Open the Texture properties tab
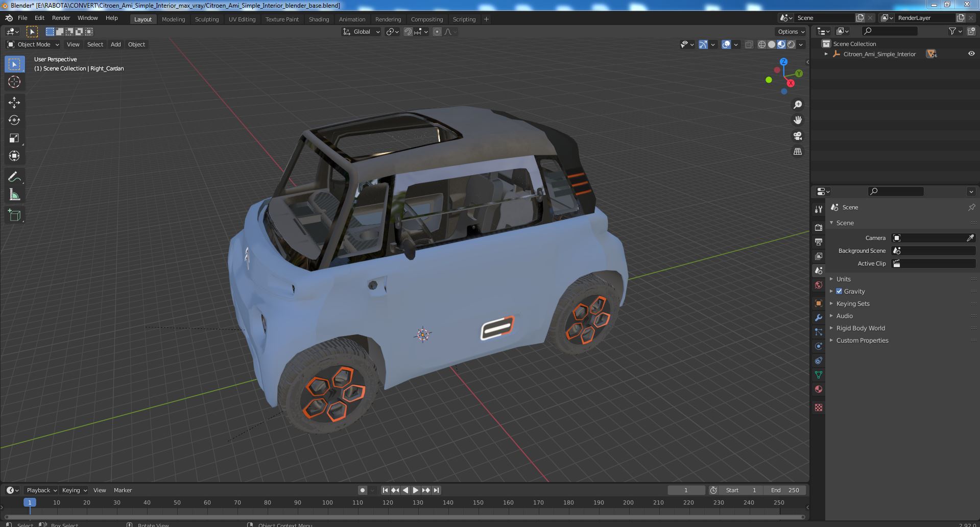980x527 pixels. pyautogui.click(x=819, y=408)
